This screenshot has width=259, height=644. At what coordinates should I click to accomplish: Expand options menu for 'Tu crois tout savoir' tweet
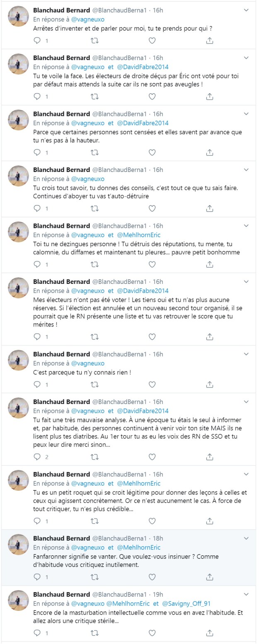pos(246,169)
